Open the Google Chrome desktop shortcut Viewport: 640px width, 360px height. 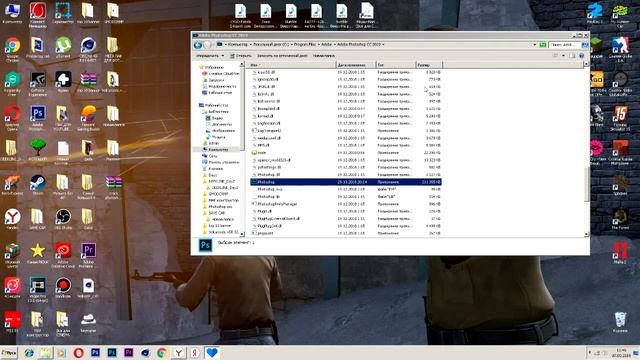(12, 49)
